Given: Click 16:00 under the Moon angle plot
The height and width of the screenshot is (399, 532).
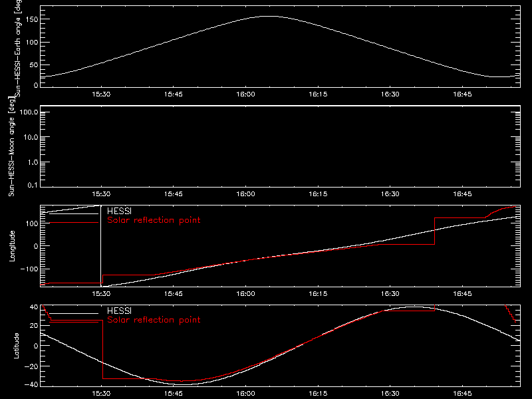Looking at the screenshot, I should tap(245, 194).
